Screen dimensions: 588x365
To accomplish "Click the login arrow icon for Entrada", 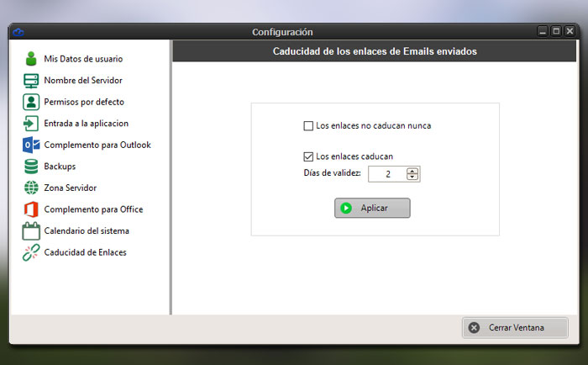I will [x=31, y=123].
